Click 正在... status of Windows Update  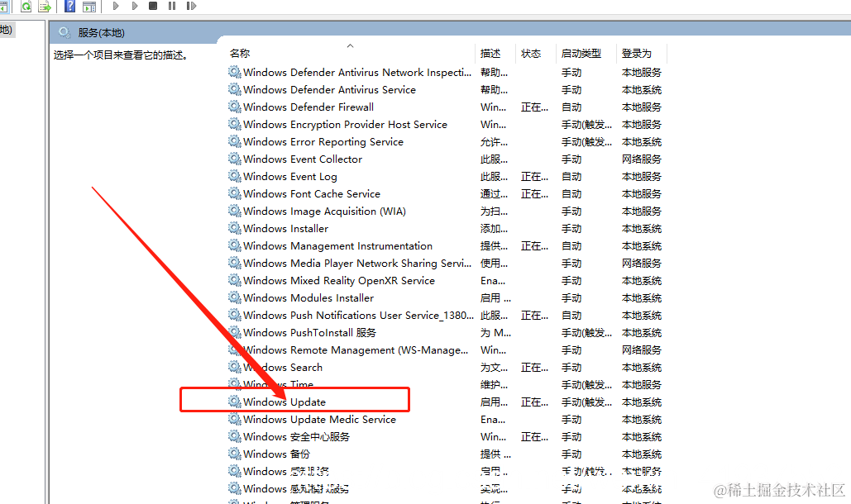pyautogui.click(x=534, y=402)
